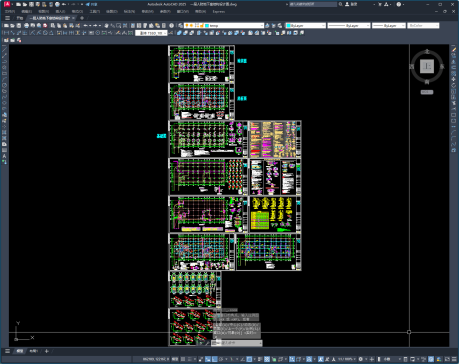
Task: Toggle Clean Screen in status bar
Action: (447, 359)
